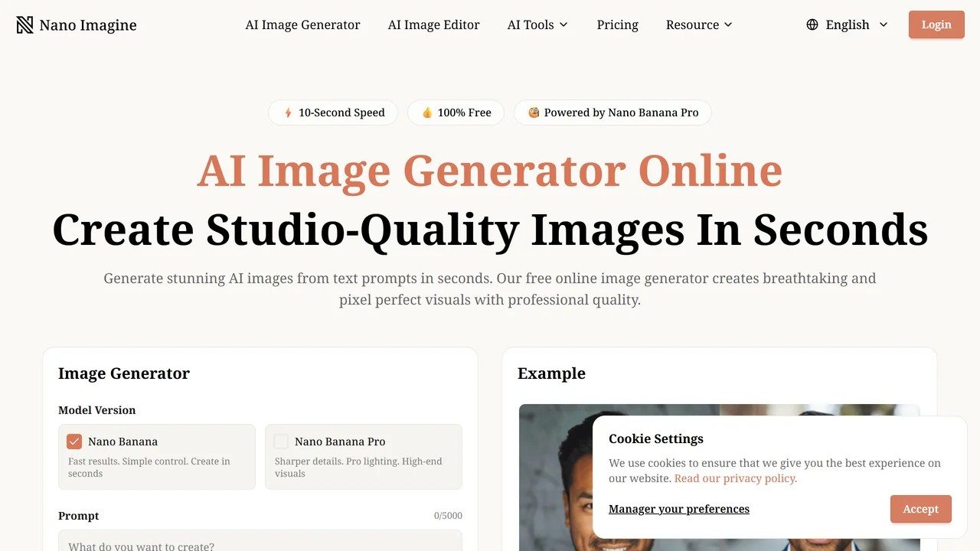Click the 0/5000 character counter
980x551 pixels.
pyautogui.click(x=448, y=516)
